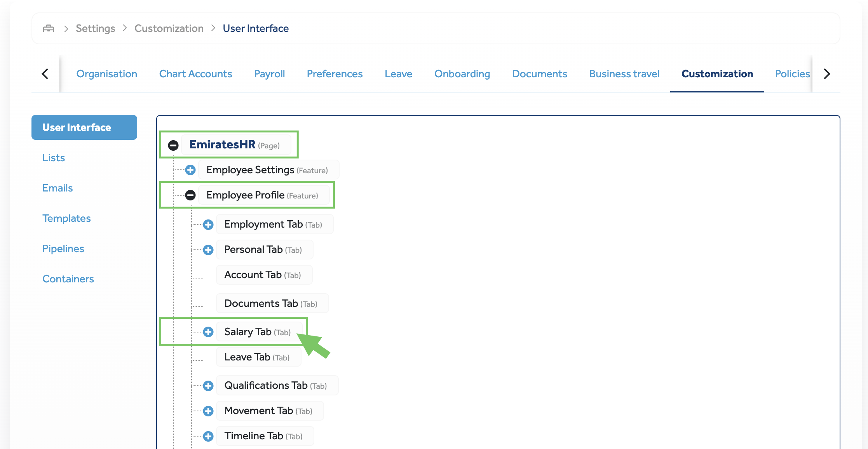This screenshot has height=449, width=868.
Task: Select the Employee Settings (Feature) item
Action: [x=268, y=170]
